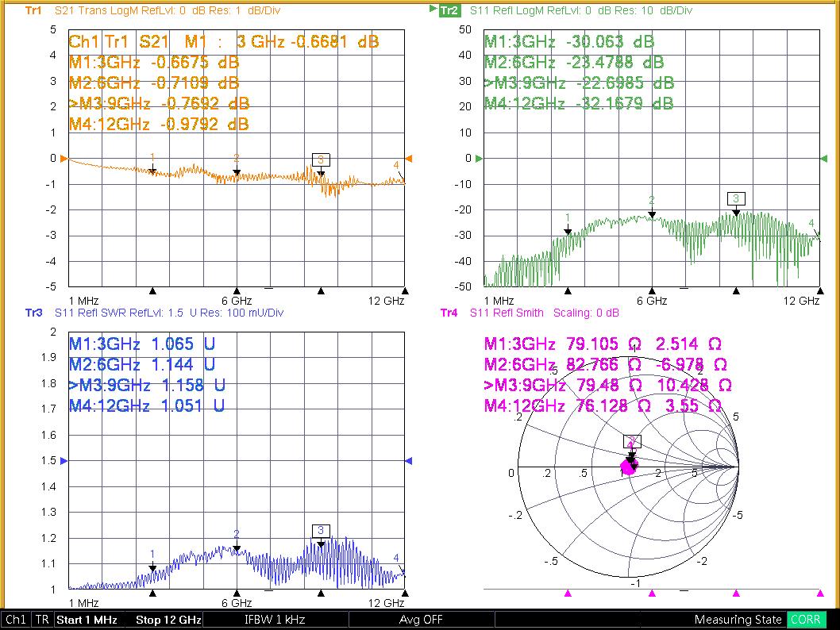Click marker 1 on S11 LogM trace
The width and height of the screenshot is (840, 630).
point(568,225)
